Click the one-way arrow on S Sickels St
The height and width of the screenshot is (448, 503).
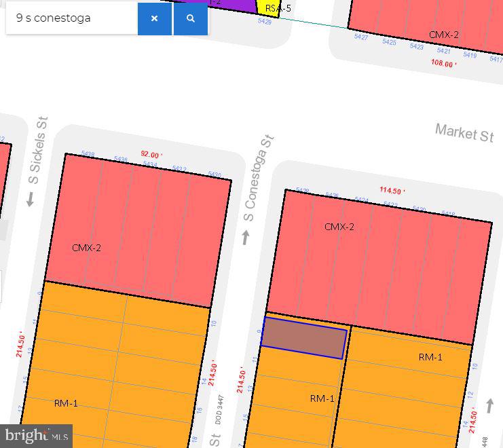click(x=30, y=199)
